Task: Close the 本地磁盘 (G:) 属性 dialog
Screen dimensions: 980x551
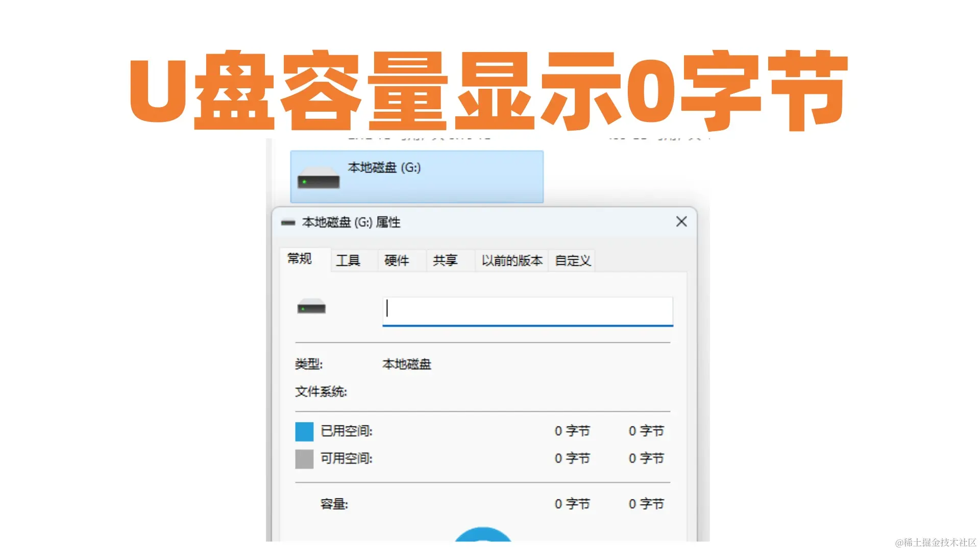Action: pyautogui.click(x=681, y=222)
